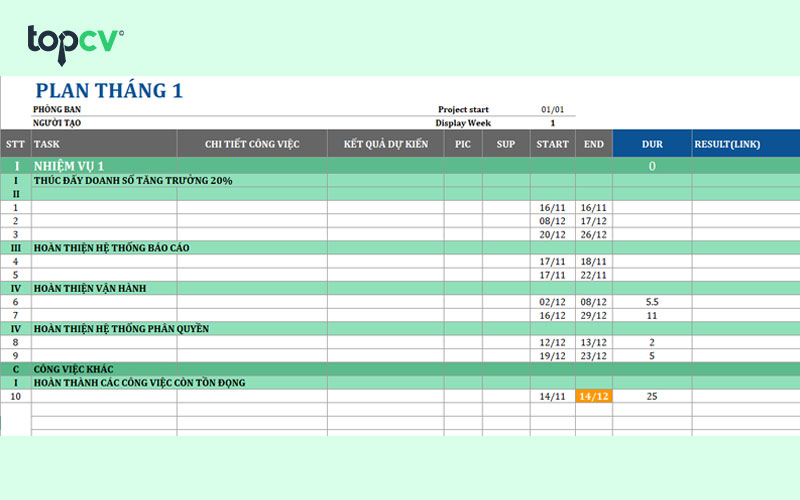This screenshot has width=800, height=500.
Task: Select the CÔNG VIỆC KHÁC section cell
Action: point(73,369)
